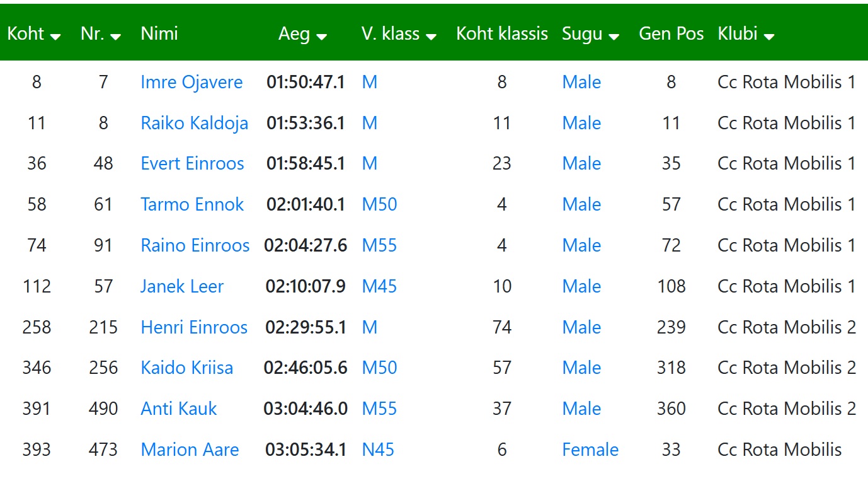Open Imre Ojavere's result page
Image resolution: width=868 pixels, height=488 pixels.
click(191, 82)
